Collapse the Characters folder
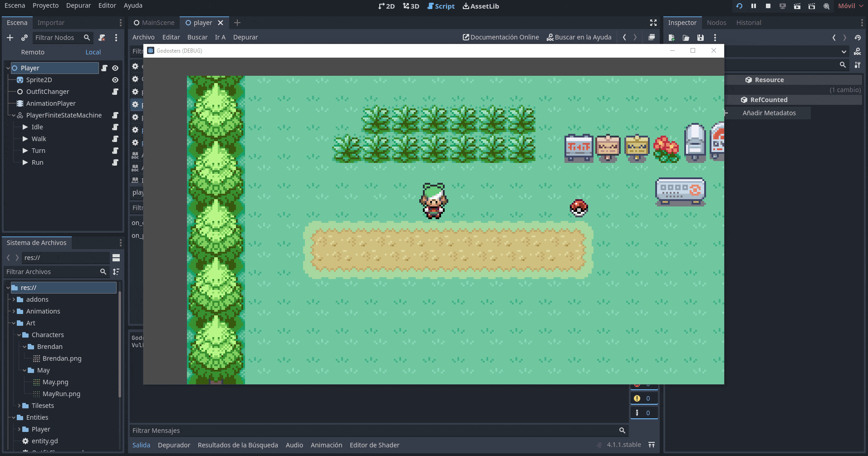868x456 pixels. [x=19, y=335]
